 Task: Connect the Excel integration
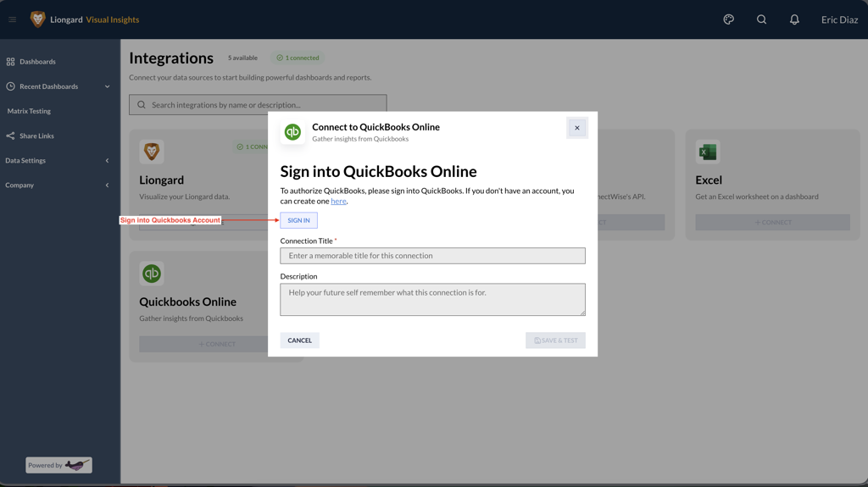point(773,222)
